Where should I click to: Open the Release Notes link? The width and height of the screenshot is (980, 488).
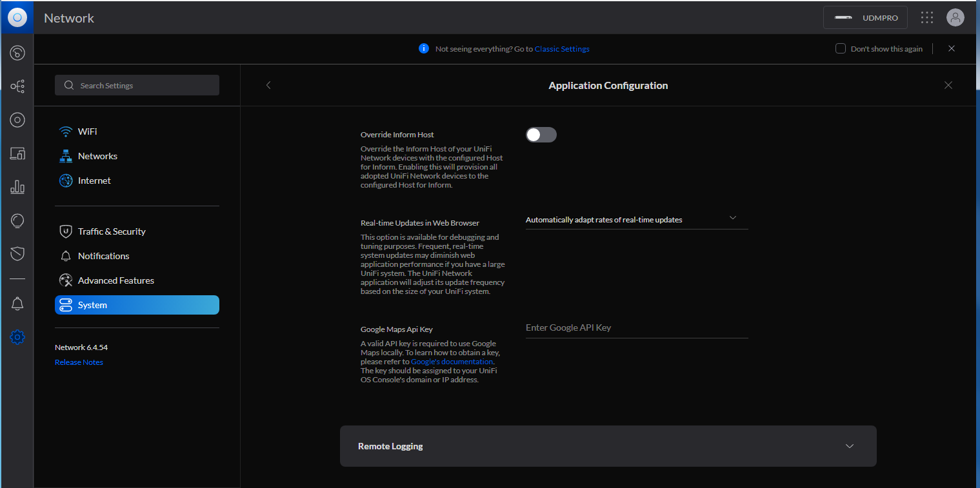[79, 362]
